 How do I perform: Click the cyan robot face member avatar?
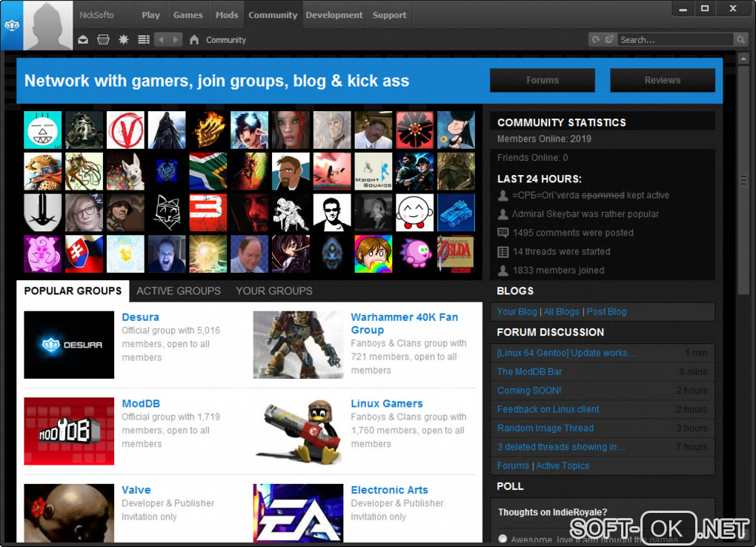[x=42, y=130]
